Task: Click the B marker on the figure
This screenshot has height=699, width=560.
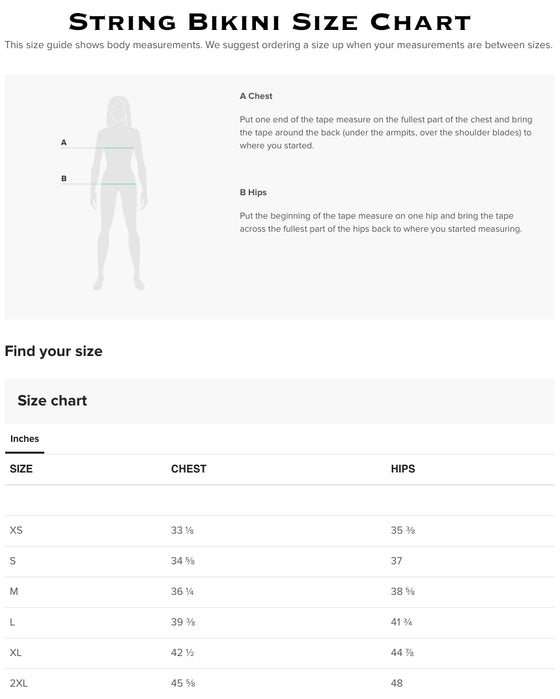Action: tap(64, 178)
